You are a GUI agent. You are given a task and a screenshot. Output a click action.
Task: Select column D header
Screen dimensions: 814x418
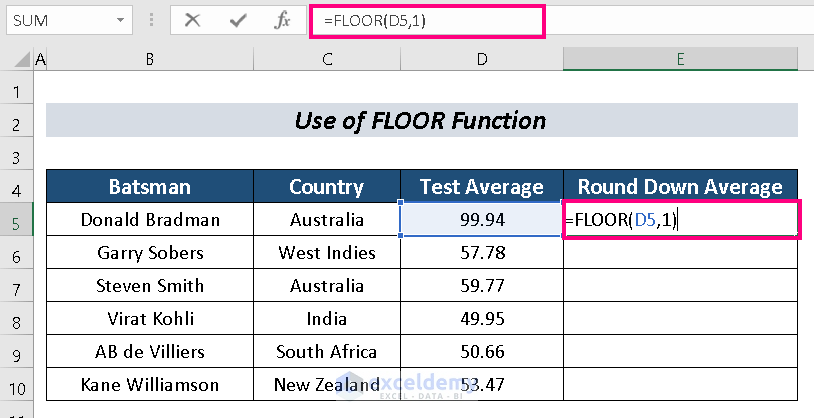click(481, 60)
